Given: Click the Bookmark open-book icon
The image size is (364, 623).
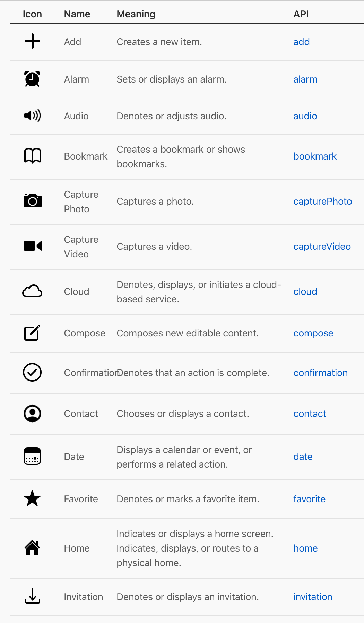Looking at the screenshot, I should coord(33,156).
